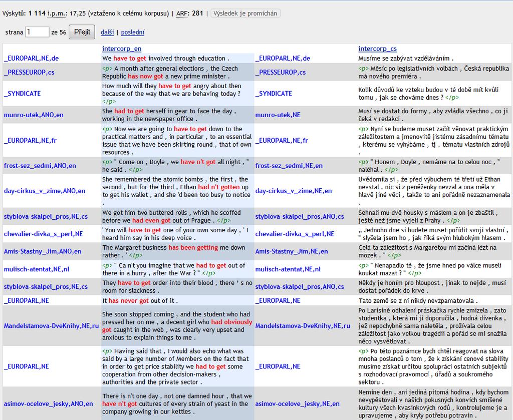Open the intercorp_en column header link
The width and height of the screenshot is (513, 420).
[x=122, y=49]
